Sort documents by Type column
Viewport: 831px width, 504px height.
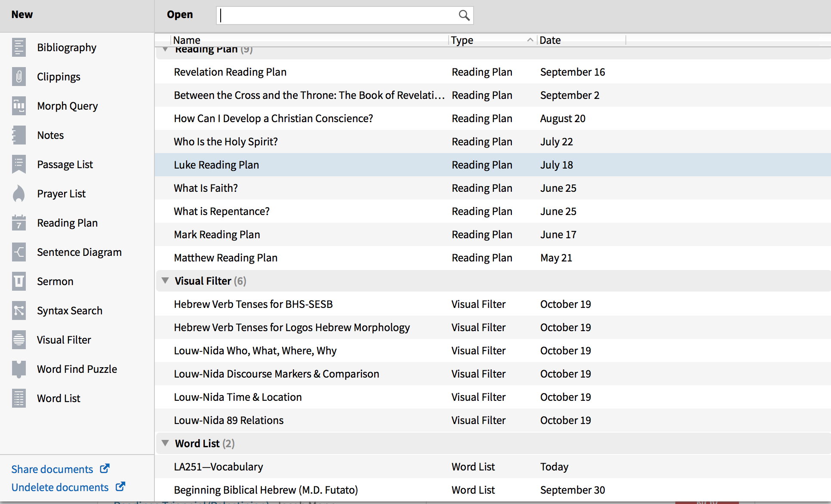[x=462, y=40]
